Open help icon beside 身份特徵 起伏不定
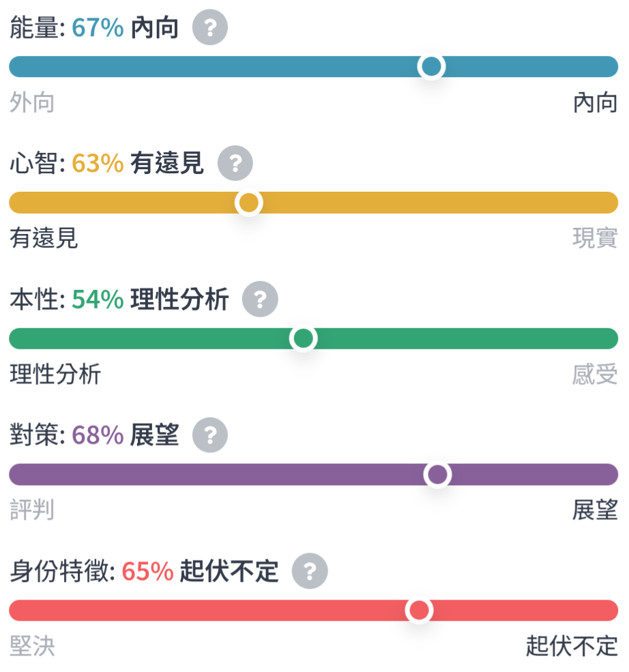This screenshot has width=629, height=672. 310,571
